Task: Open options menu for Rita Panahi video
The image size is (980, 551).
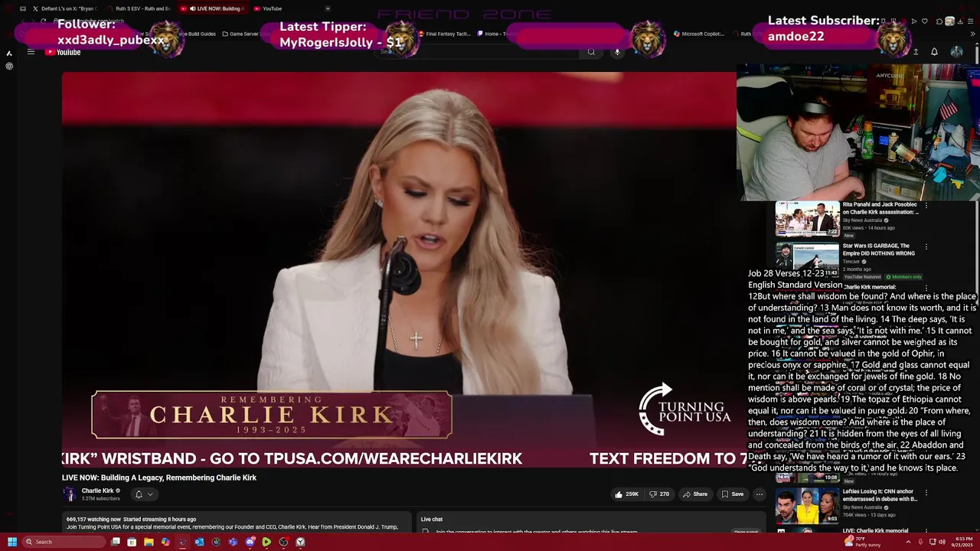Action: tap(926, 206)
